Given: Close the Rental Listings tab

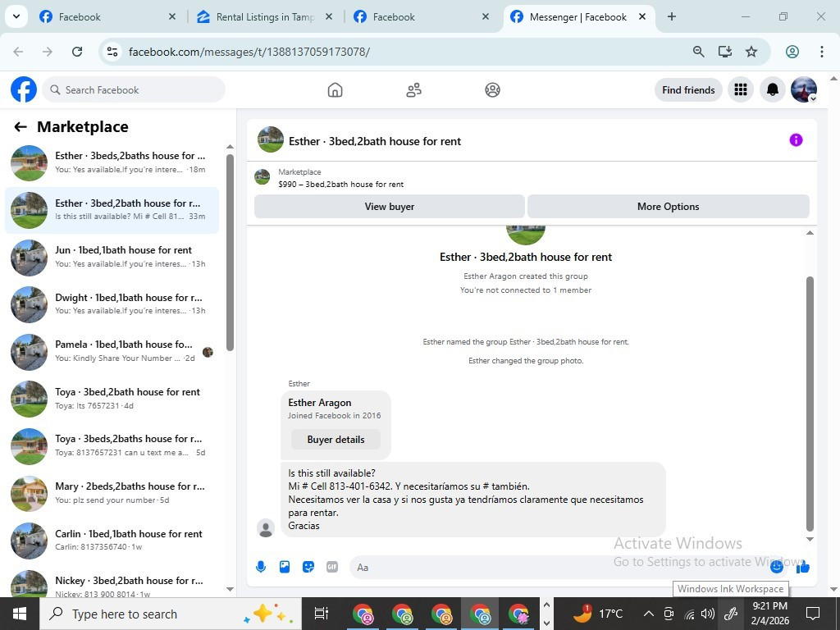Looking at the screenshot, I should point(329,16).
